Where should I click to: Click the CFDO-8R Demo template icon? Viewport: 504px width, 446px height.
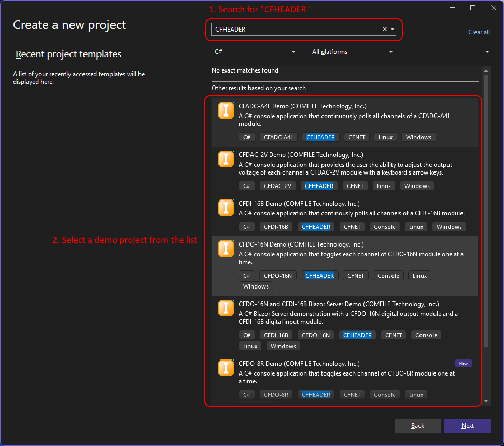click(226, 367)
